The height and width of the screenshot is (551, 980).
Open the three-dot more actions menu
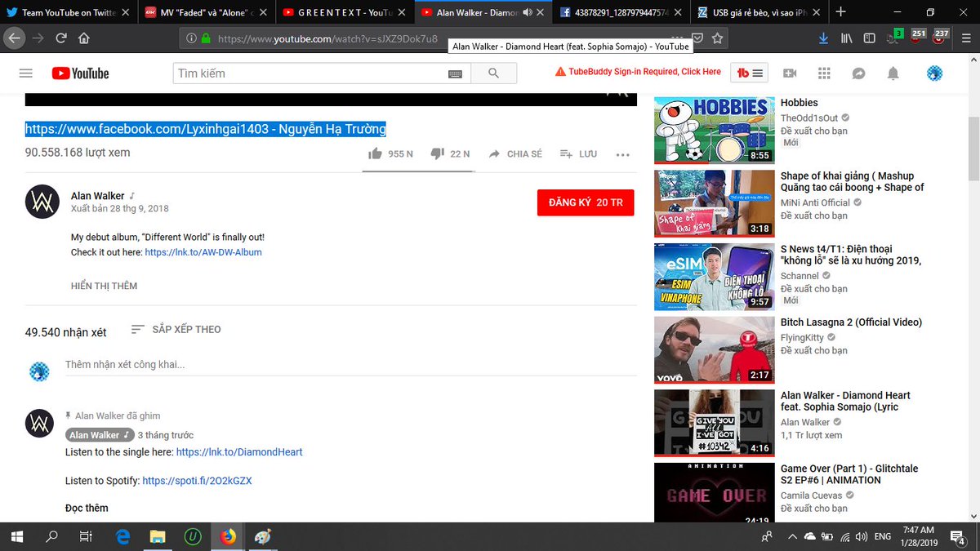[623, 154]
